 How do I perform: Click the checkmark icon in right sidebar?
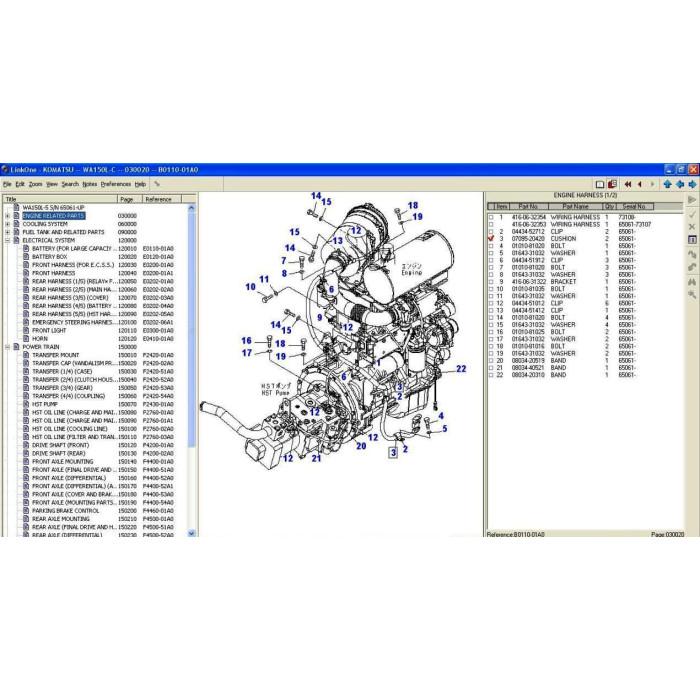[x=692, y=214]
